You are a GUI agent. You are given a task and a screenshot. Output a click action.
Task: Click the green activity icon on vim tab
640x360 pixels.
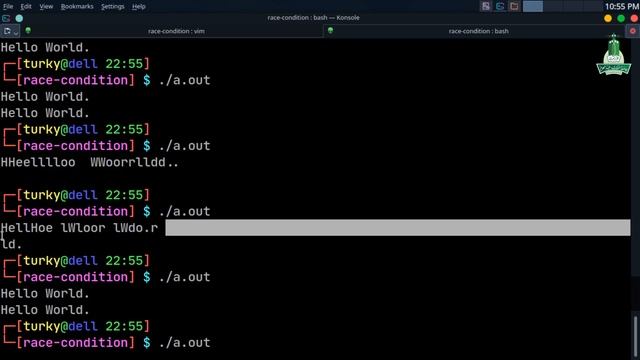(x=28, y=30)
